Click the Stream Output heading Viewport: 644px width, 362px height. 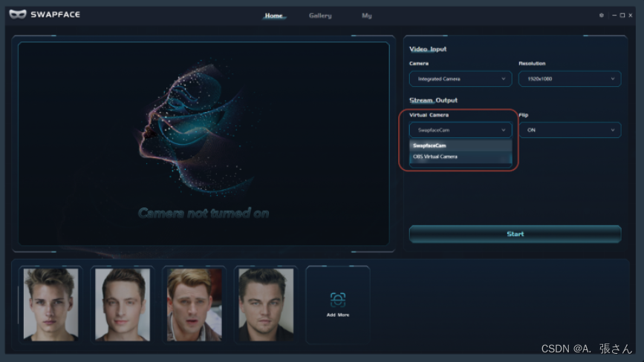click(x=433, y=100)
